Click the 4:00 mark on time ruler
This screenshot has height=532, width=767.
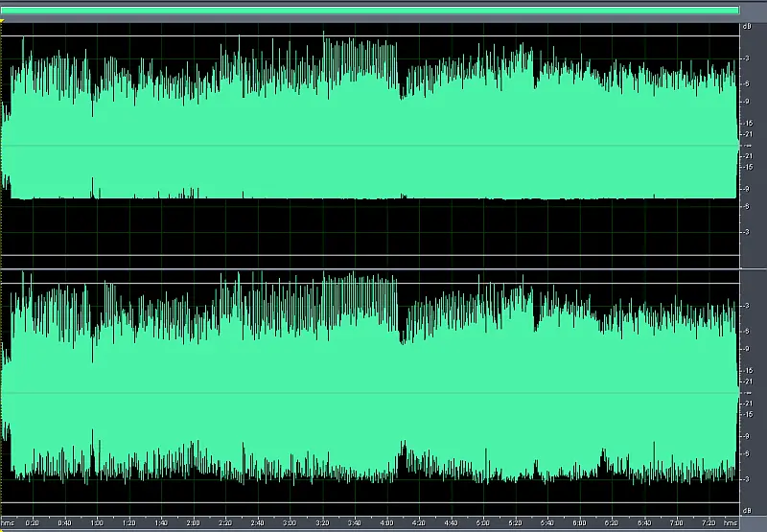coord(386,523)
